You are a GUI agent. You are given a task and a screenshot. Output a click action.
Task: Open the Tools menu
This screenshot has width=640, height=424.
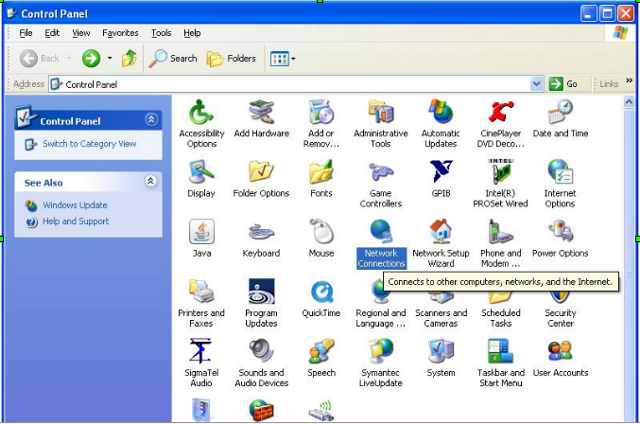click(161, 33)
